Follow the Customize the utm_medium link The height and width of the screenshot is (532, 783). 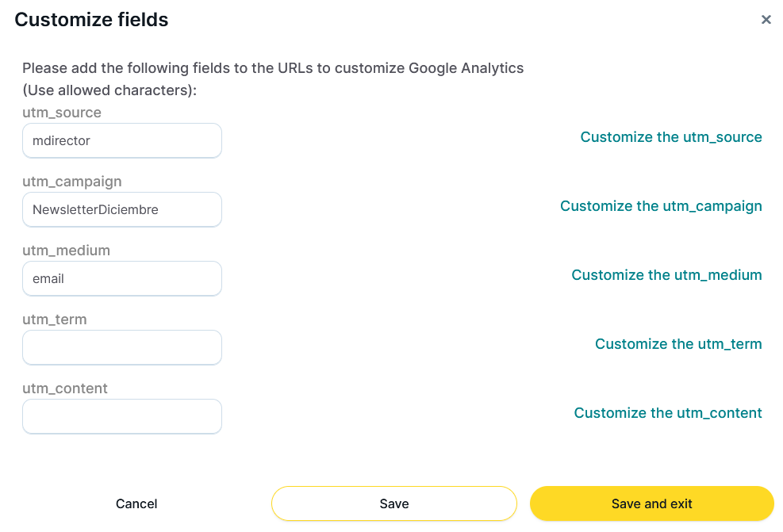click(666, 275)
